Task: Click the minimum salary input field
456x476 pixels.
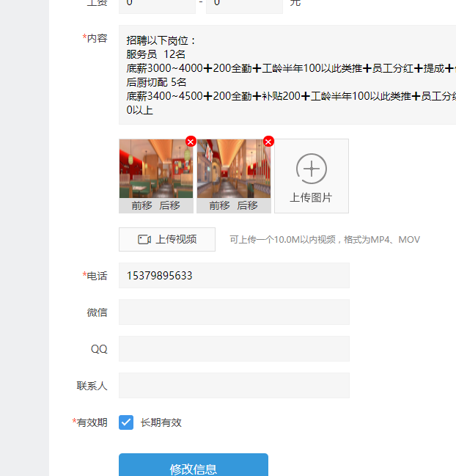Action: tap(157, 4)
